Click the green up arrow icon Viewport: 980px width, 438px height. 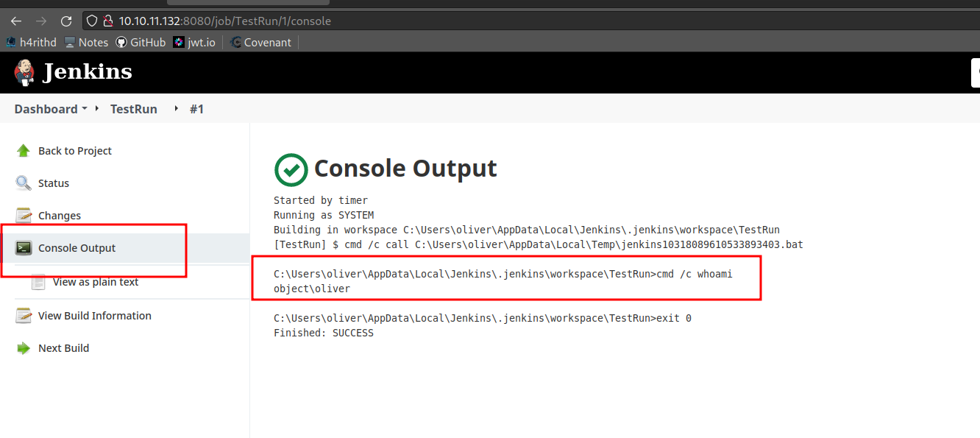(x=24, y=151)
